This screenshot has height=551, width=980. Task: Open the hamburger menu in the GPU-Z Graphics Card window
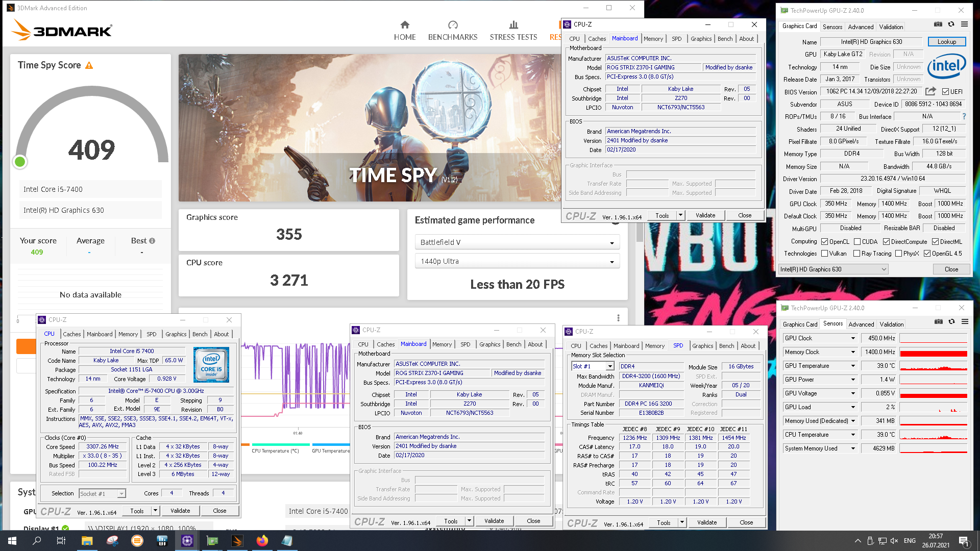click(x=964, y=24)
